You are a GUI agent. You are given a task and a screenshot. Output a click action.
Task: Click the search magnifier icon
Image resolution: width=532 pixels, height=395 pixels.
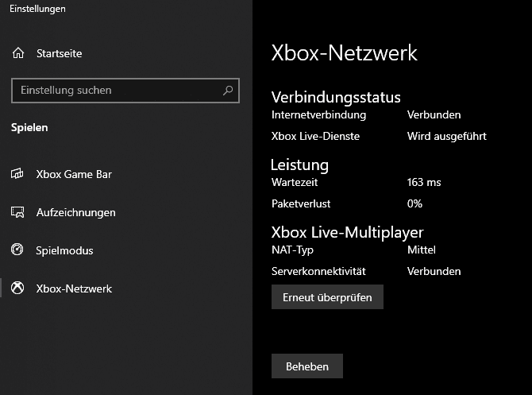pyautogui.click(x=228, y=91)
